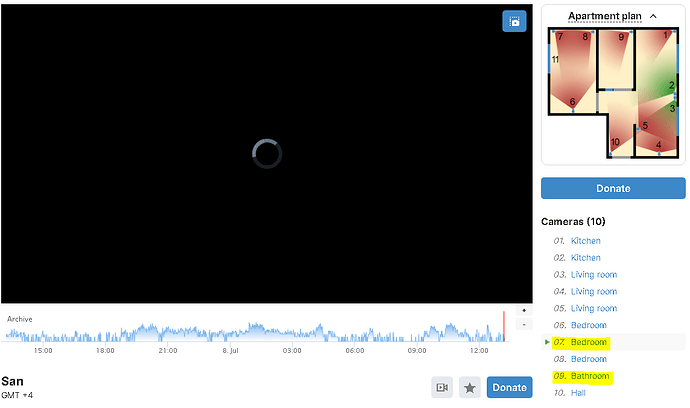Switch to camera 05 Living room
690x408 pixels.
(593, 309)
